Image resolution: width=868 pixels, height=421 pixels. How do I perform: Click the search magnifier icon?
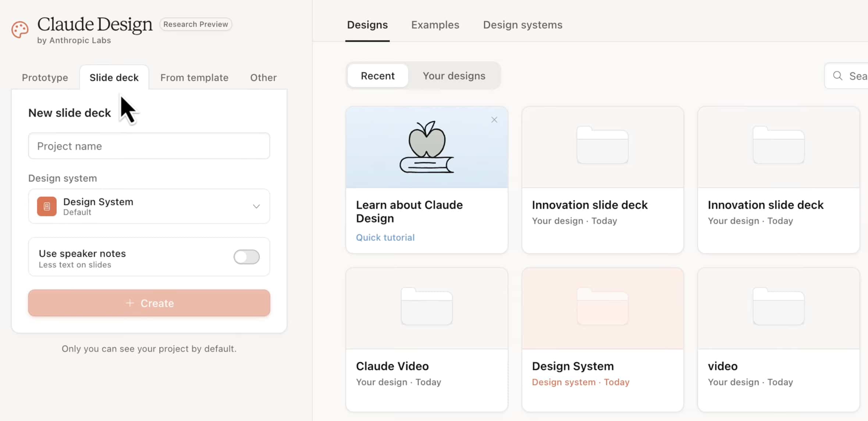click(x=838, y=76)
